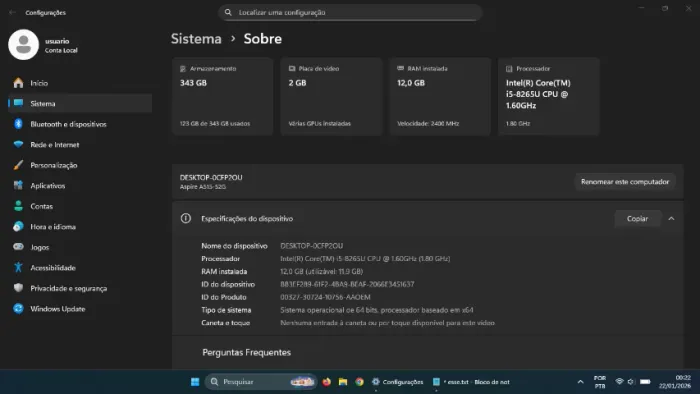Click the taskbar Pesquisar search box
Image resolution: width=700 pixels, height=394 pixels.
[261, 382]
